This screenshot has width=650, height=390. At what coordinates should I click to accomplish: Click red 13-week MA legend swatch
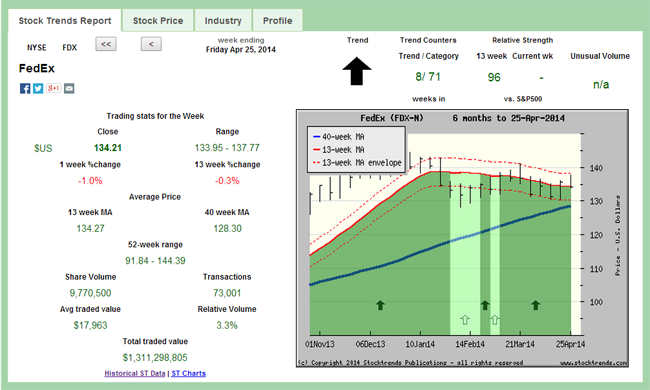pos(316,150)
